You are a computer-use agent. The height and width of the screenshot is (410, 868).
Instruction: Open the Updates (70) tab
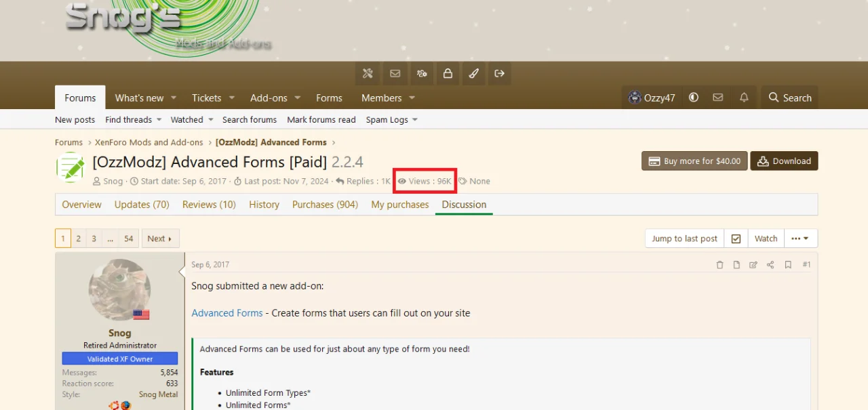click(142, 205)
